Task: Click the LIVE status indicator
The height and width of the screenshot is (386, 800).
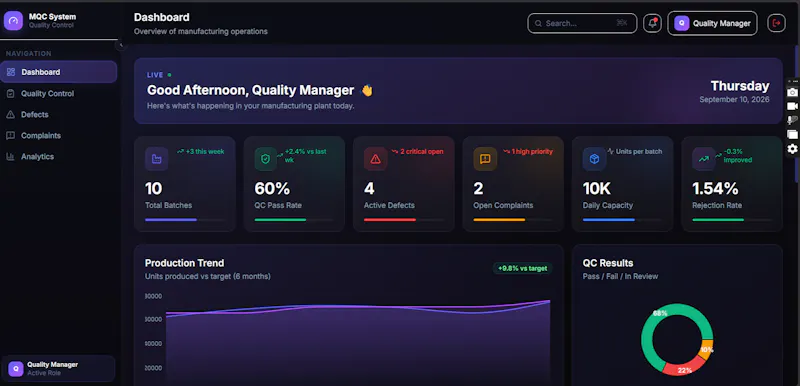Action: click(x=159, y=75)
